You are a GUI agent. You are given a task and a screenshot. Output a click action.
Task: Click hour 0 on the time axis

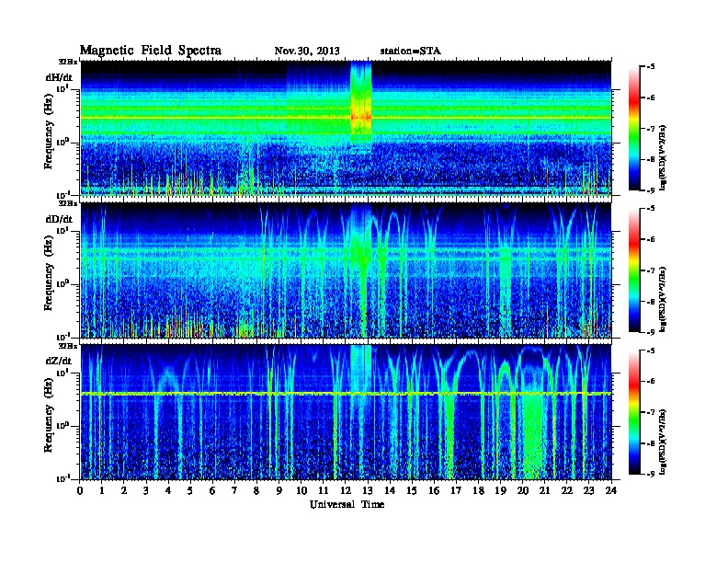click(x=80, y=491)
